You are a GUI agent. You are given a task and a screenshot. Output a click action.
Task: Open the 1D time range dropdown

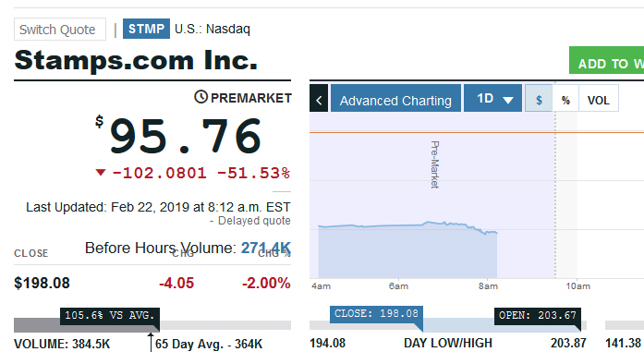492,98
